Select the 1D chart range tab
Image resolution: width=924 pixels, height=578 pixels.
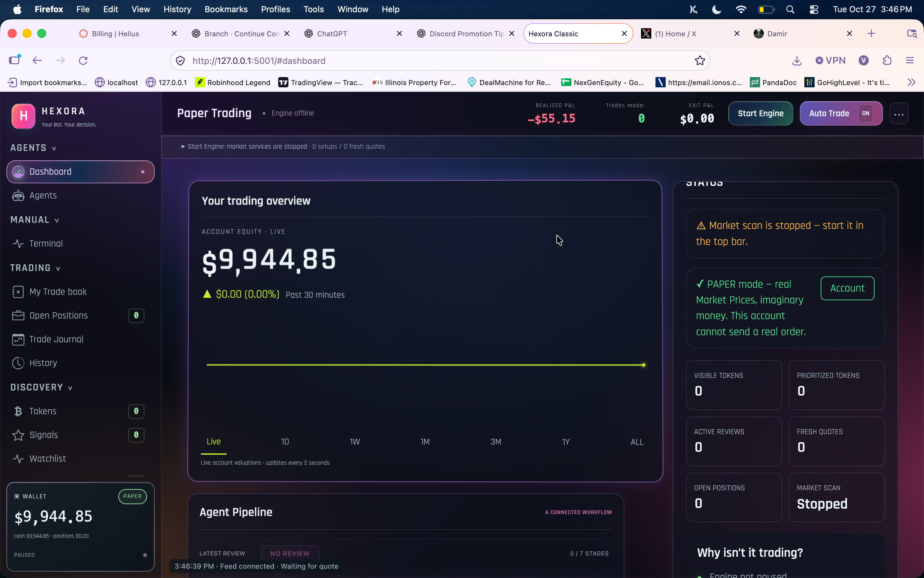click(x=285, y=442)
